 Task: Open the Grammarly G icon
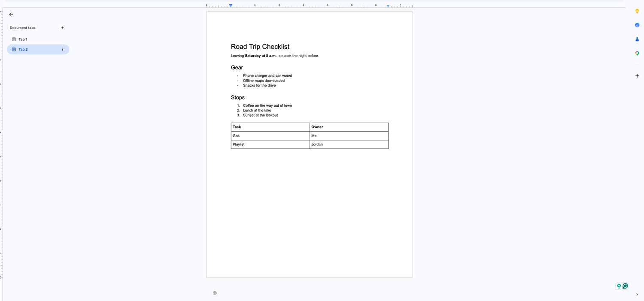point(626,286)
